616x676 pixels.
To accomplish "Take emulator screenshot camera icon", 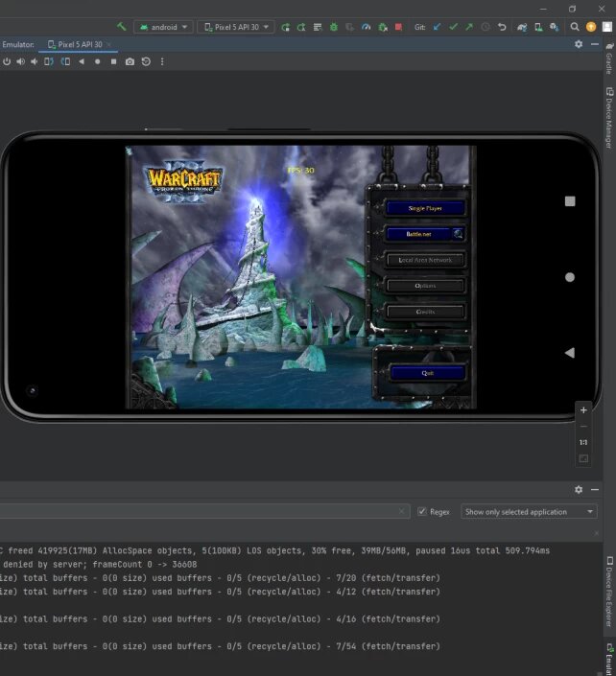I will click(130, 61).
